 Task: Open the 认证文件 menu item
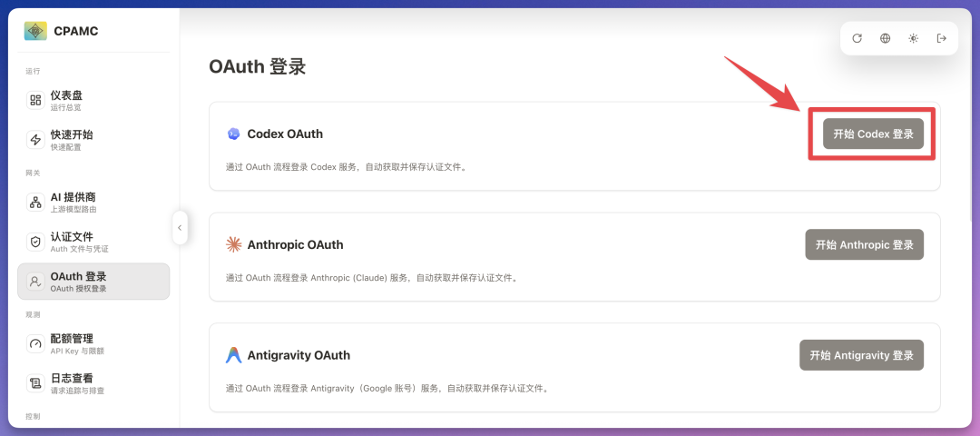point(93,242)
